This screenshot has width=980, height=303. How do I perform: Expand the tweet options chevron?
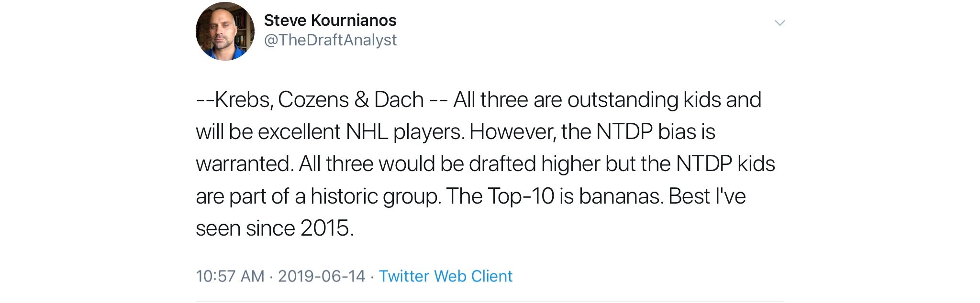[780, 23]
